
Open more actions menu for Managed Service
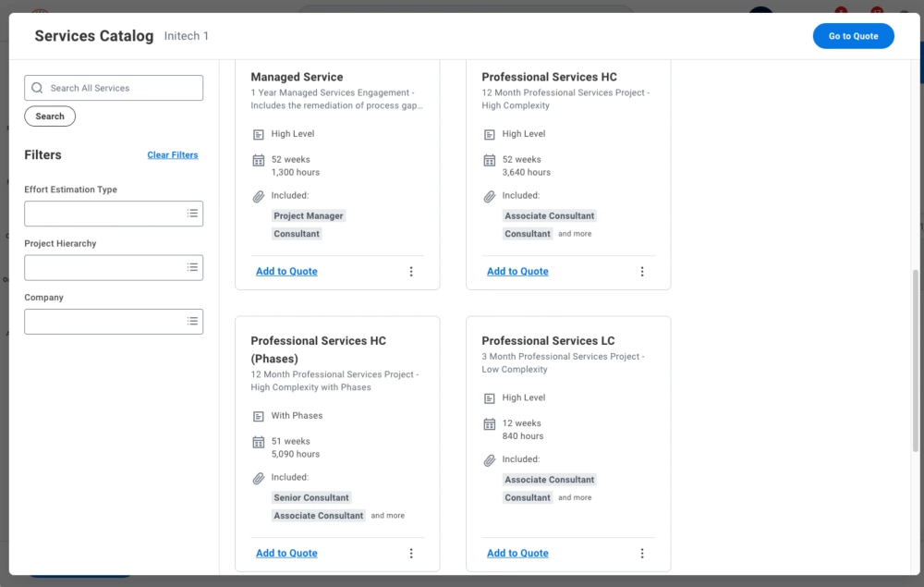[411, 272]
